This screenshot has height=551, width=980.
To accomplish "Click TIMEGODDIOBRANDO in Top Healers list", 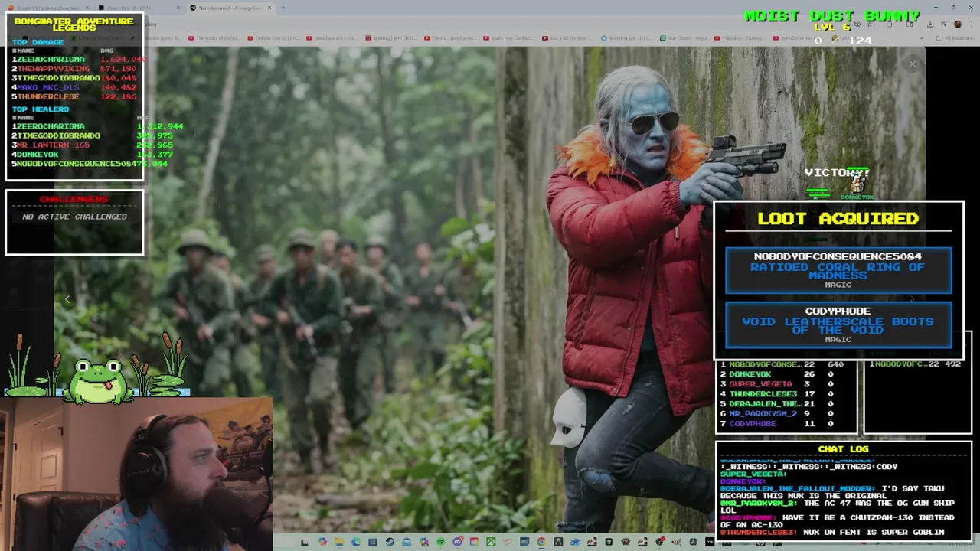I will 59,135.
